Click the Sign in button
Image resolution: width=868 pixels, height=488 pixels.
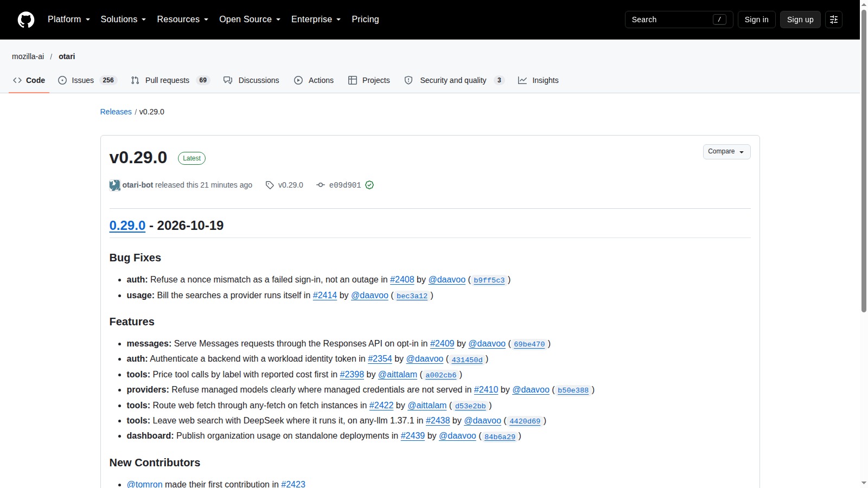tap(756, 20)
